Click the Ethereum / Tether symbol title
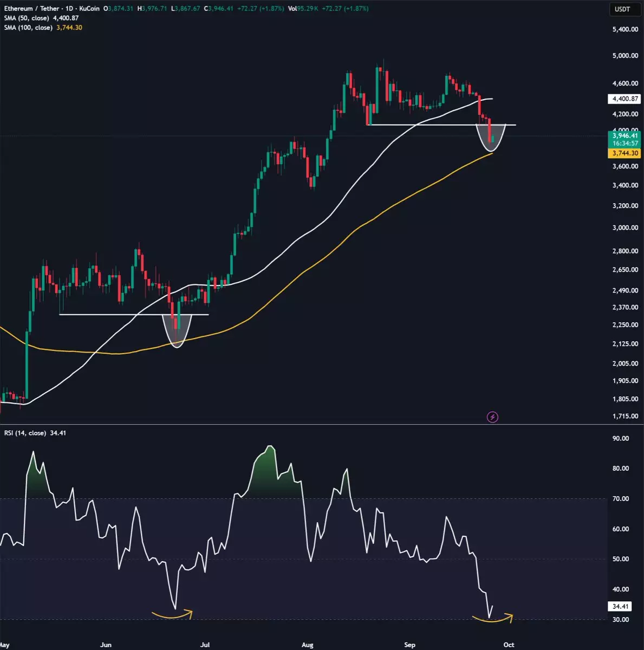This screenshot has height=650, width=644. tap(32, 9)
